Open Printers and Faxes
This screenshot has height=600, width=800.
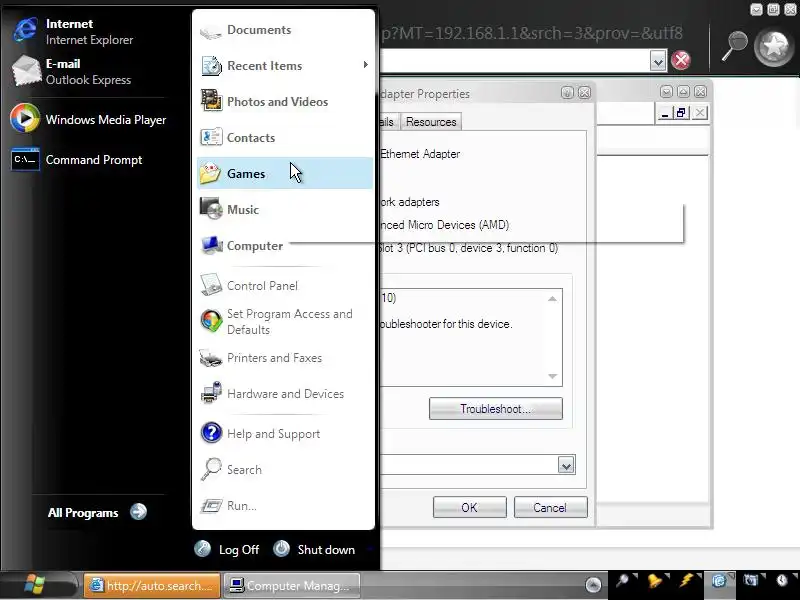click(x=285, y=358)
